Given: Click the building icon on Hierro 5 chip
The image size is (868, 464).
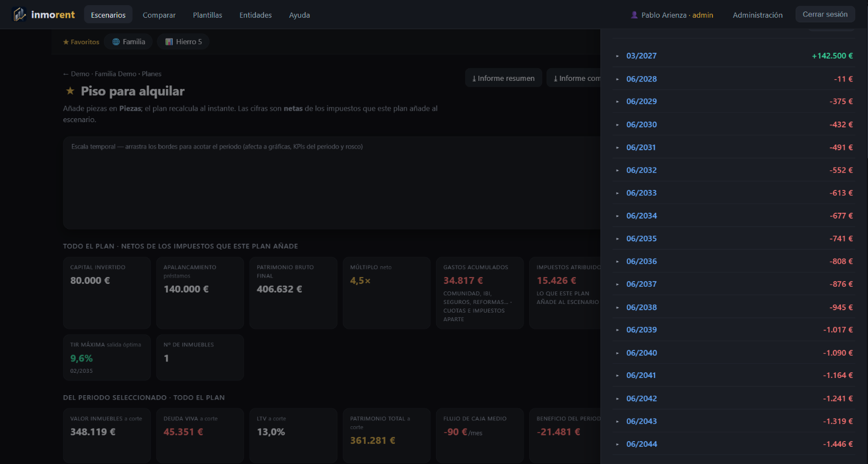Looking at the screenshot, I should click(169, 42).
